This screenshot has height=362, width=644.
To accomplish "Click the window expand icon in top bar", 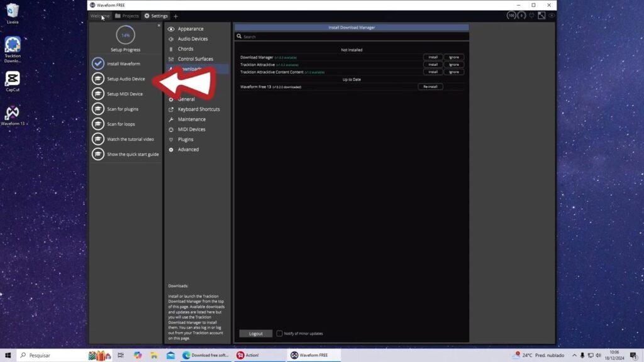I will pos(541,16).
